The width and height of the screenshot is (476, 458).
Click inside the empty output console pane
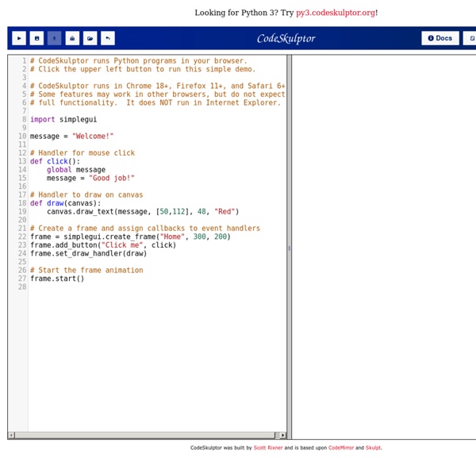click(x=384, y=247)
